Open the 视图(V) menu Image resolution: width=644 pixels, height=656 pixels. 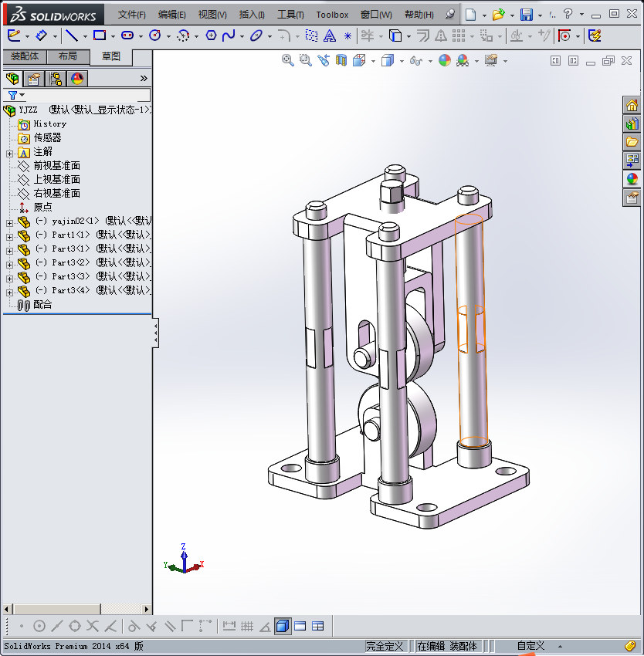[x=212, y=15]
